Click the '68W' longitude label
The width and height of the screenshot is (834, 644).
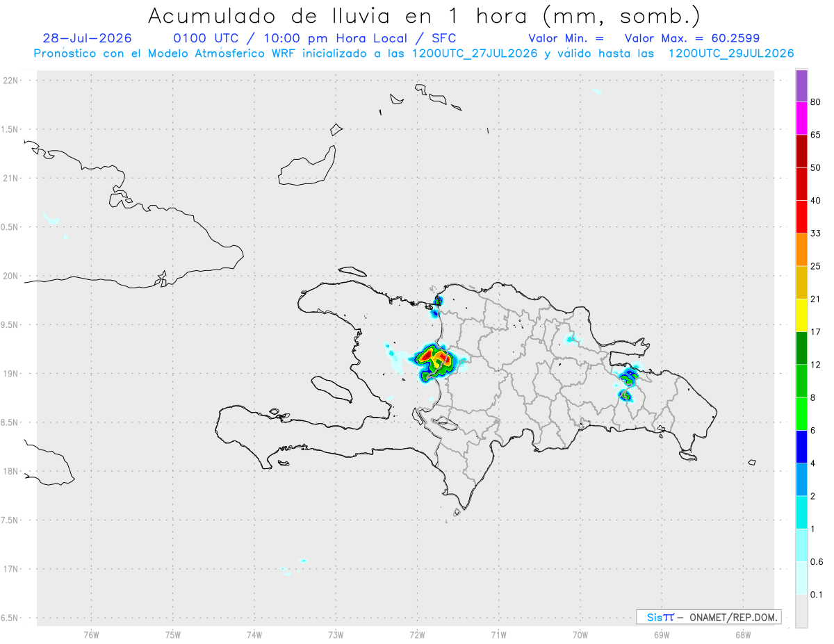click(743, 634)
